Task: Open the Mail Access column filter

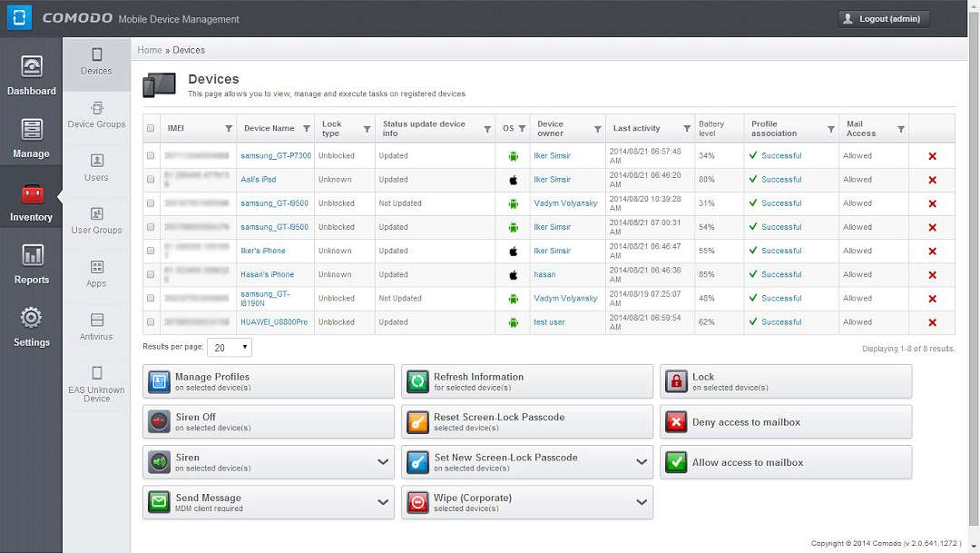Action: pyautogui.click(x=901, y=129)
